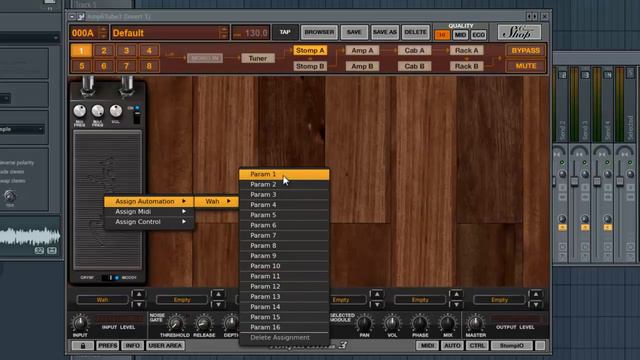Open the USER AREA
Image resolution: width=640 pixels, height=360 pixels.
click(165, 346)
